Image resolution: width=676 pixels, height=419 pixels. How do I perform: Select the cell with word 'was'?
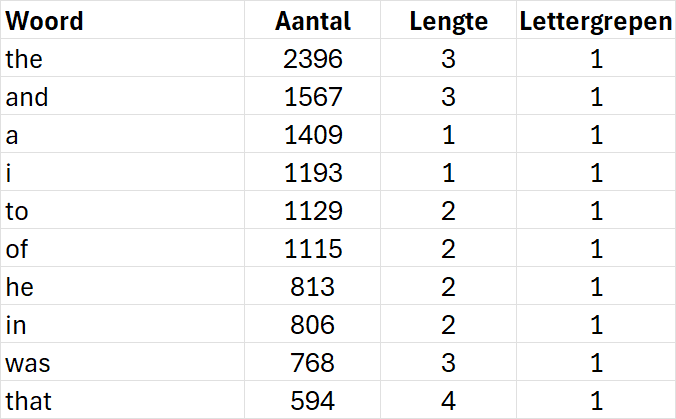[x=122, y=361]
